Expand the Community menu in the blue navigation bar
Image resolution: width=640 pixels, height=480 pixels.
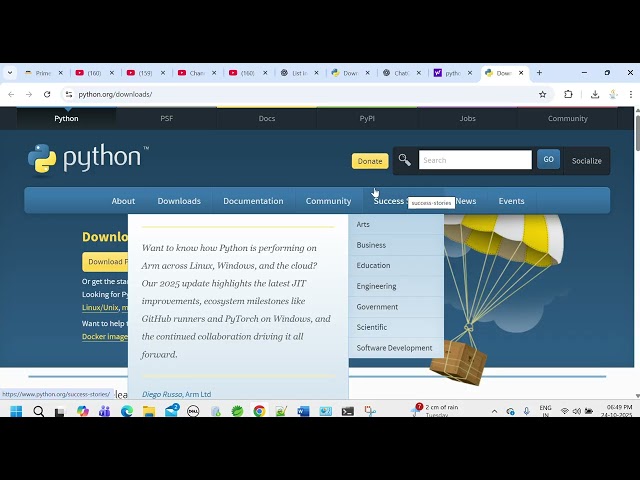[x=328, y=201]
